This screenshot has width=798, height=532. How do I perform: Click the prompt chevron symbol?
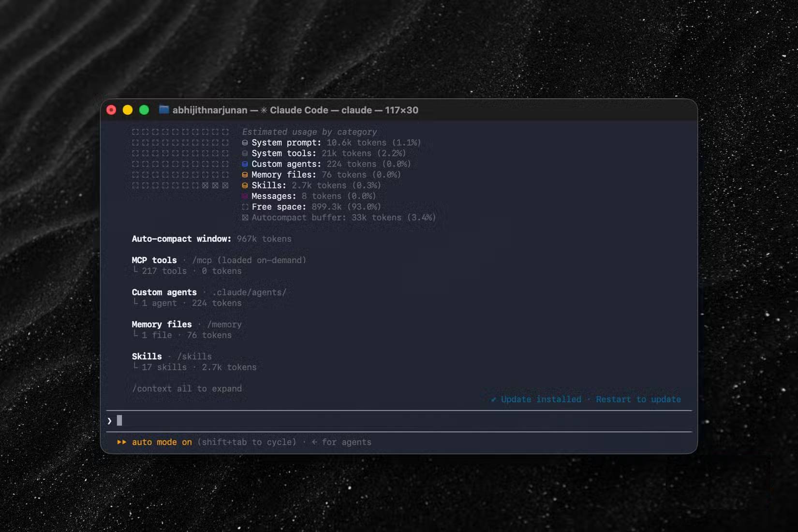pos(109,421)
